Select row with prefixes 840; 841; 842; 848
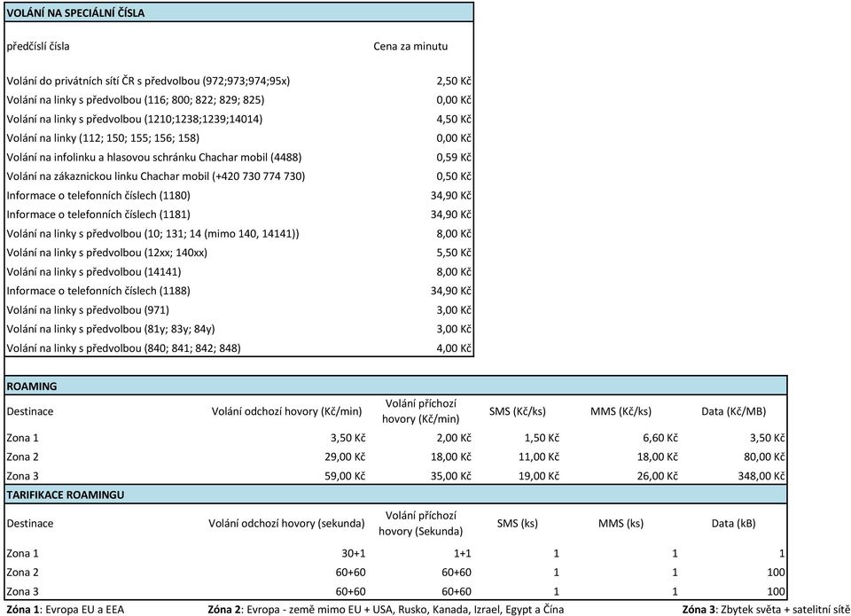The width and height of the screenshot is (851, 616). click(238, 348)
